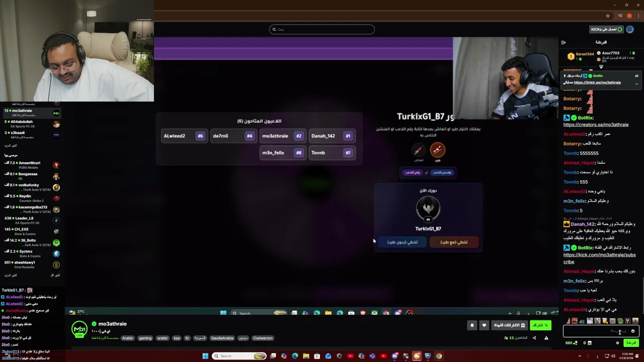Open Bougassaa recommended channel
The height and width of the screenshot is (362, 644).
[x=32, y=176]
